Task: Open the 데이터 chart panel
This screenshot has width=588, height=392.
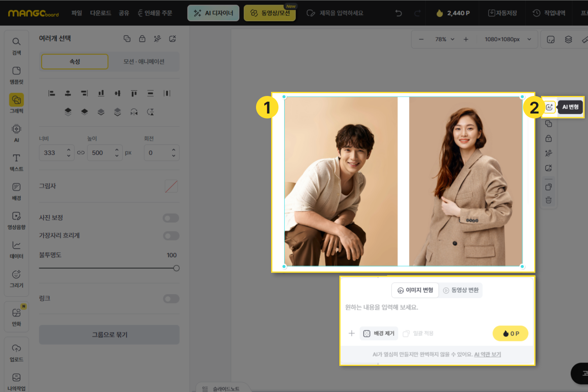Action: (16, 249)
